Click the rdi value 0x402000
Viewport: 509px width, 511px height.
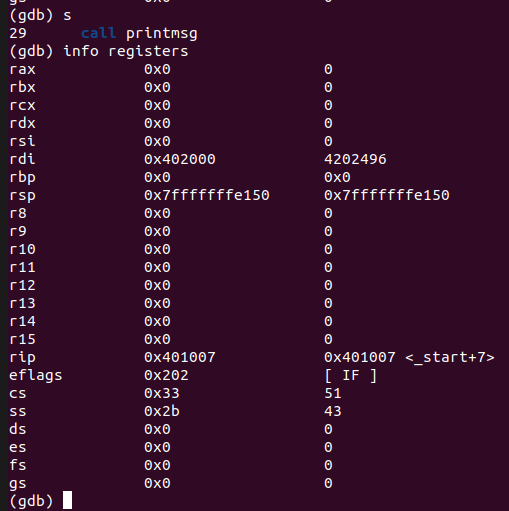pos(180,159)
